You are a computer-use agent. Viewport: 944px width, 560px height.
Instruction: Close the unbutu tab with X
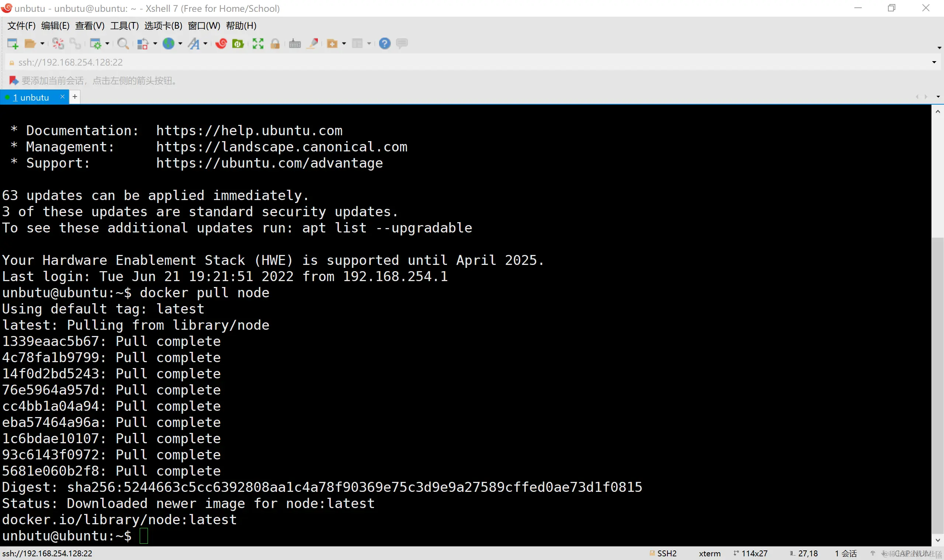click(x=62, y=97)
